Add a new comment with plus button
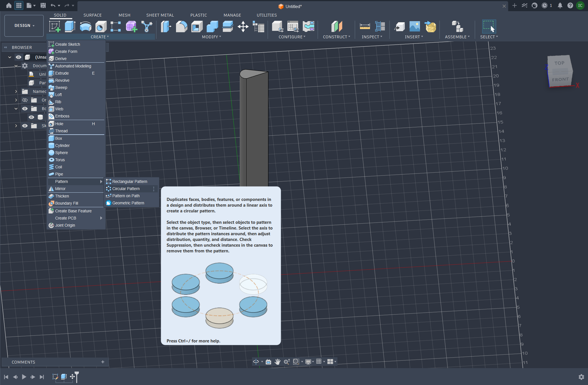The height and width of the screenshot is (385, 588). point(103,362)
